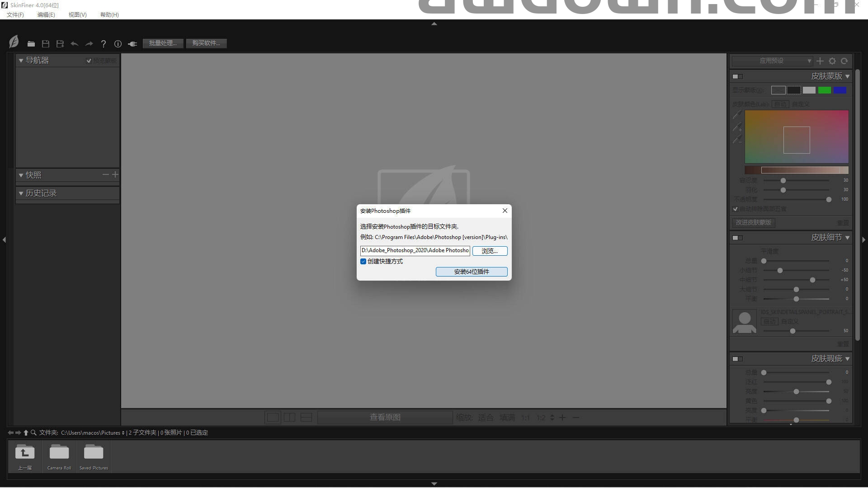The height and width of the screenshot is (488, 868).
Task: Click the 浏览... button
Action: (x=490, y=251)
